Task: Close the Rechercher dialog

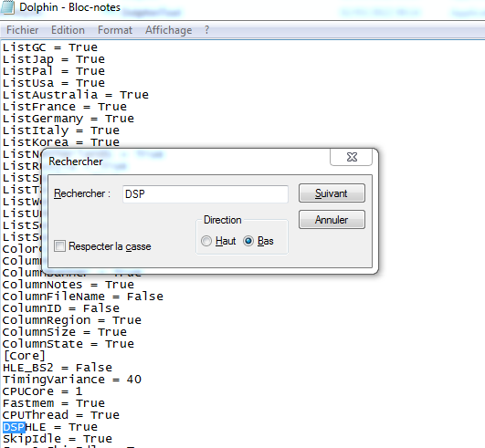Action: [351, 157]
